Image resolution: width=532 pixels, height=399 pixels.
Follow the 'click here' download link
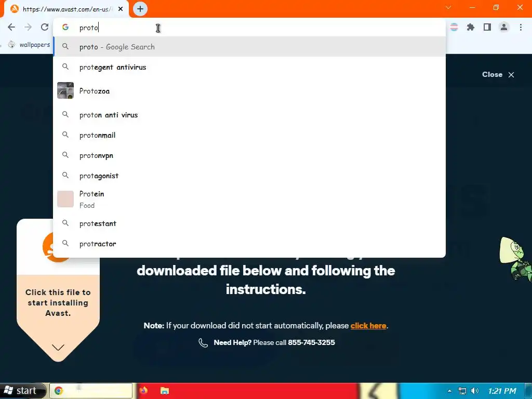click(368, 326)
